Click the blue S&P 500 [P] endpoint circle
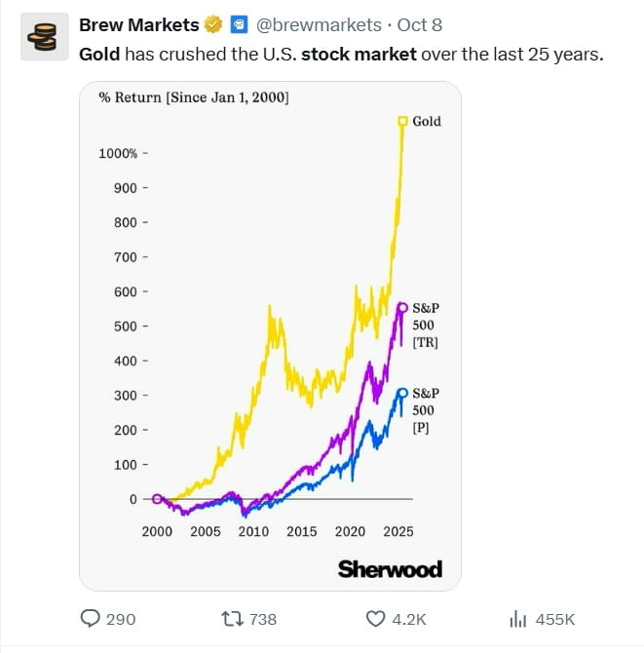The image size is (644, 653). [402, 394]
